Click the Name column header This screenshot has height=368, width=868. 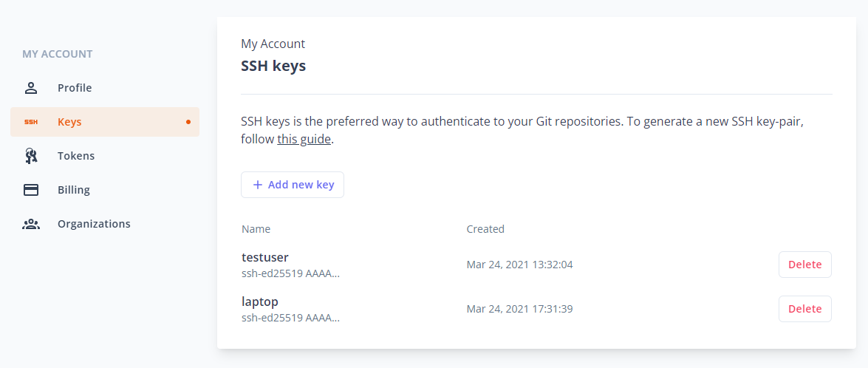[256, 229]
